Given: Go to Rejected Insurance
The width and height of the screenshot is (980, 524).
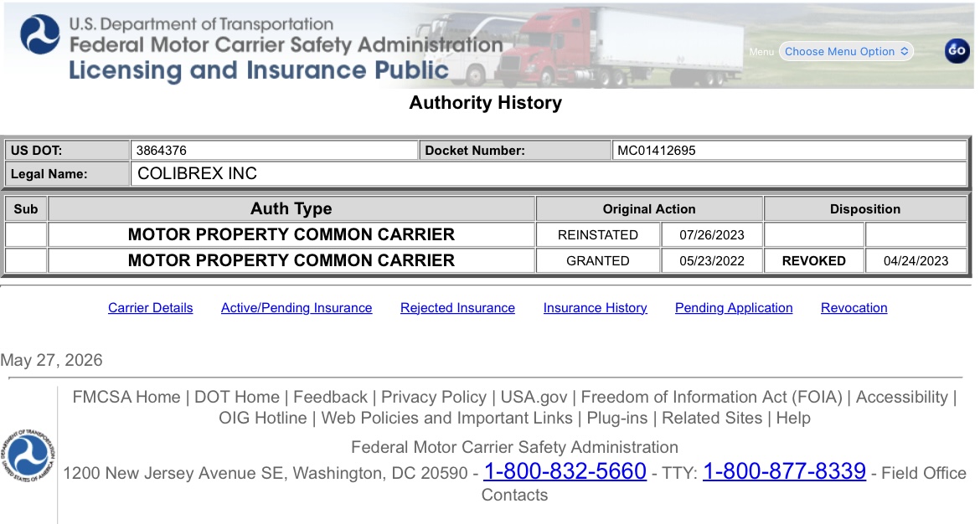Looking at the screenshot, I should 457,308.
